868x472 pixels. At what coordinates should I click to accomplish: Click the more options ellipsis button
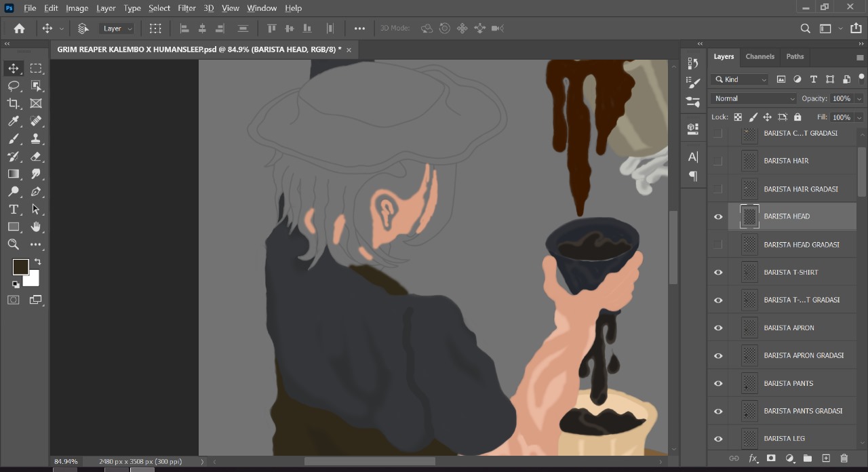359,28
